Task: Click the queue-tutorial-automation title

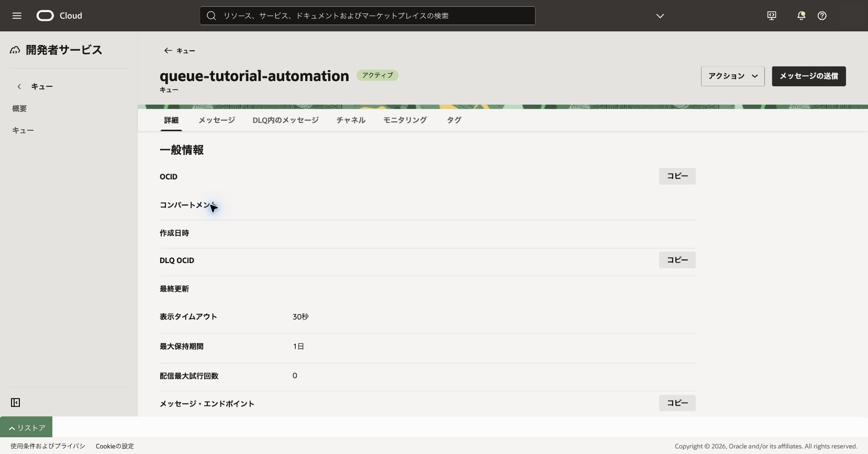Action: pyautogui.click(x=254, y=76)
